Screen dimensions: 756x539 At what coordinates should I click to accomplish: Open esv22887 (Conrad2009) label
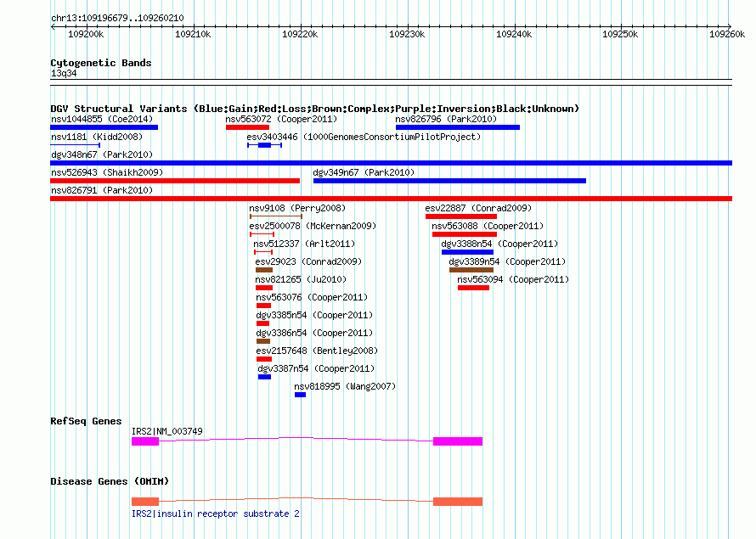(478, 208)
